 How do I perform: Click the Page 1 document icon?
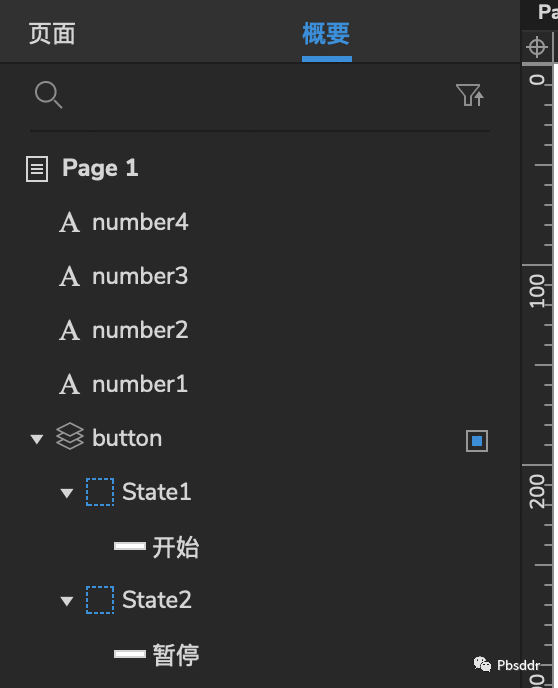[x=37, y=169]
